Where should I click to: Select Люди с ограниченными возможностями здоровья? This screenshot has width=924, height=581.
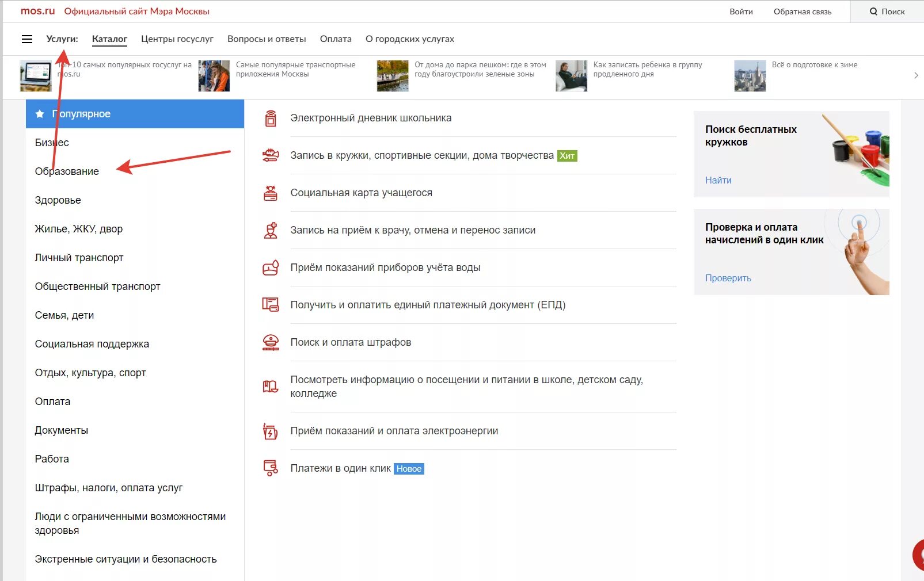(130, 523)
